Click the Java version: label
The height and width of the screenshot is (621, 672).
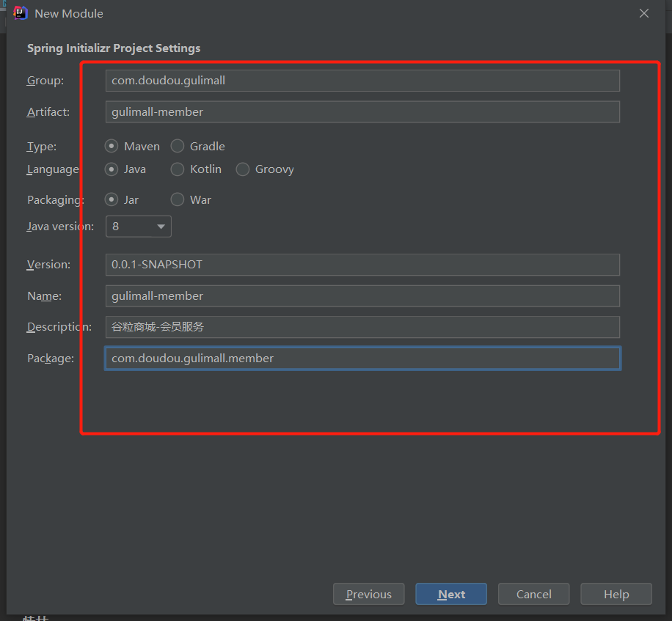click(60, 227)
